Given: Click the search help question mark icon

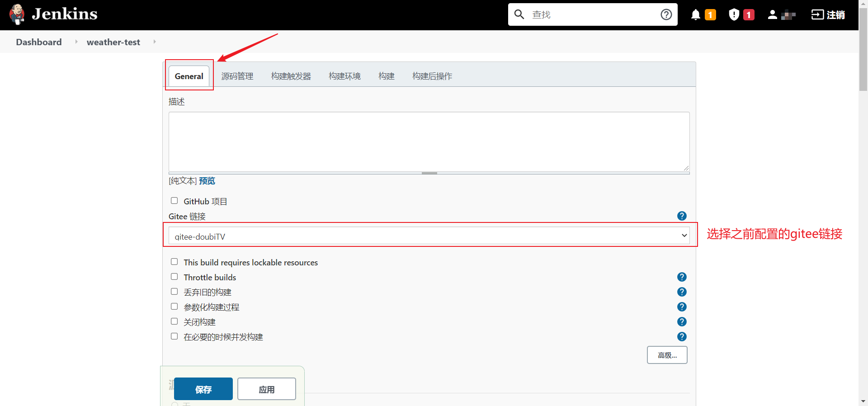Looking at the screenshot, I should [x=666, y=15].
